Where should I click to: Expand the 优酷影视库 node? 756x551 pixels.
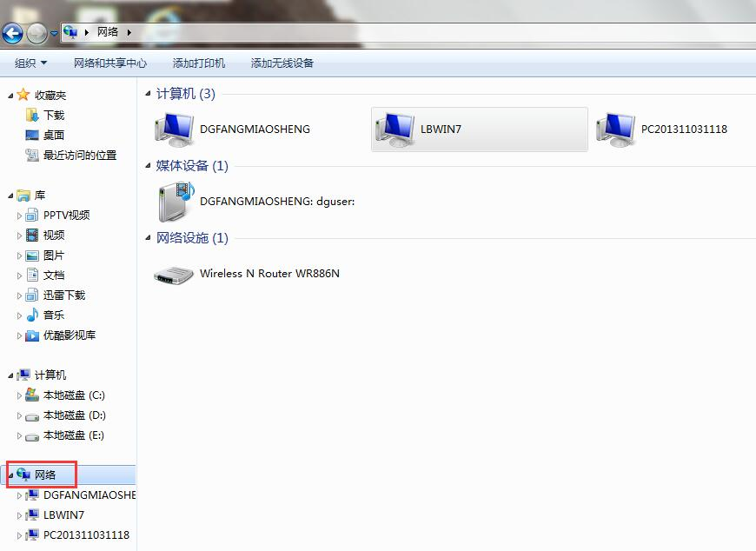19,336
